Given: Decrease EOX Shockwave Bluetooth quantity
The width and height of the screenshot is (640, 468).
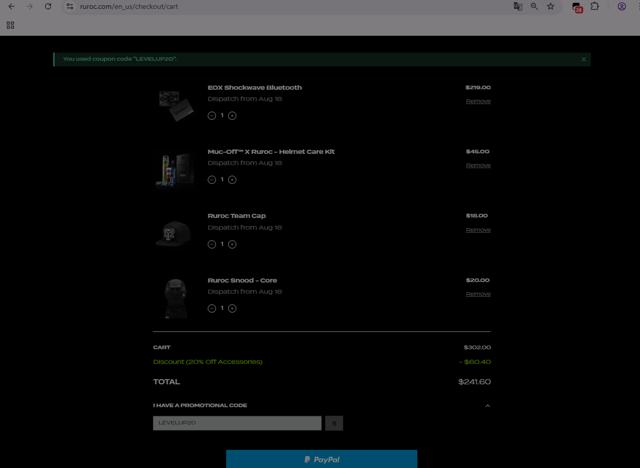Looking at the screenshot, I should [x=211, y=116].
